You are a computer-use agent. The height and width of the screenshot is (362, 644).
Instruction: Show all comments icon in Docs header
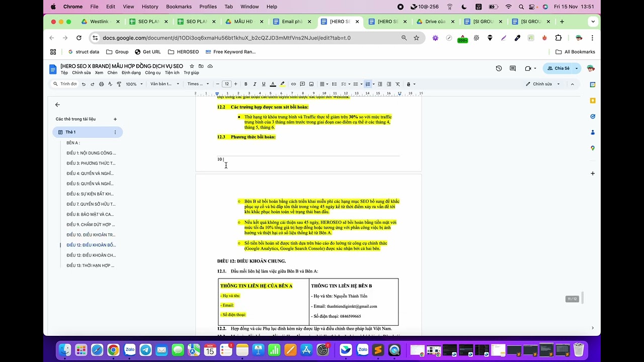tap(513, 68)
